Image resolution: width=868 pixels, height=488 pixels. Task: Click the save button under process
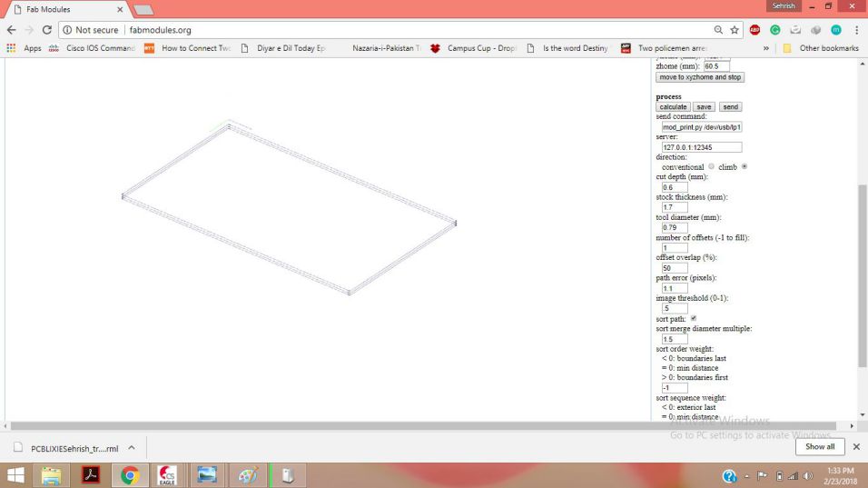(705, 107)
